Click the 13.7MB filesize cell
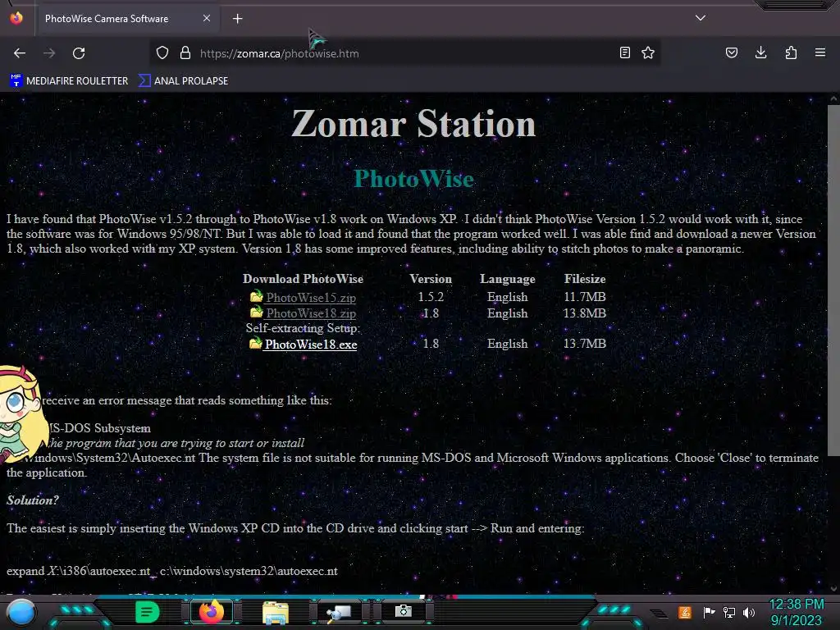The image size is (840, 630). point(584,344)
